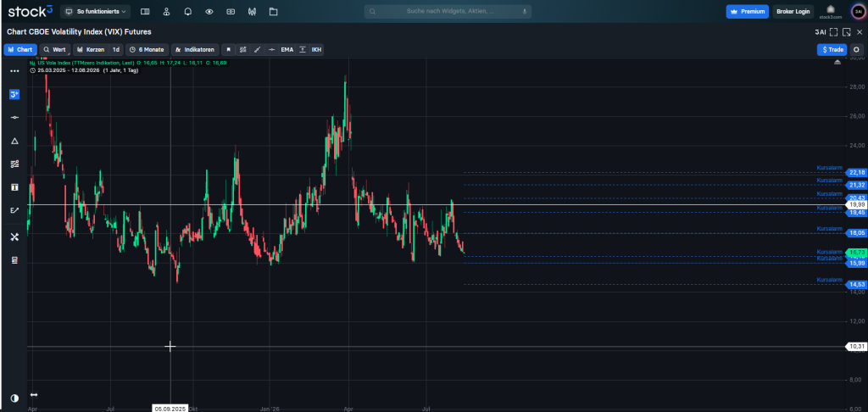Viewport: 868px width, 412px height.
Task: Open chart settings gear icon
Action: tap(857, 49)
